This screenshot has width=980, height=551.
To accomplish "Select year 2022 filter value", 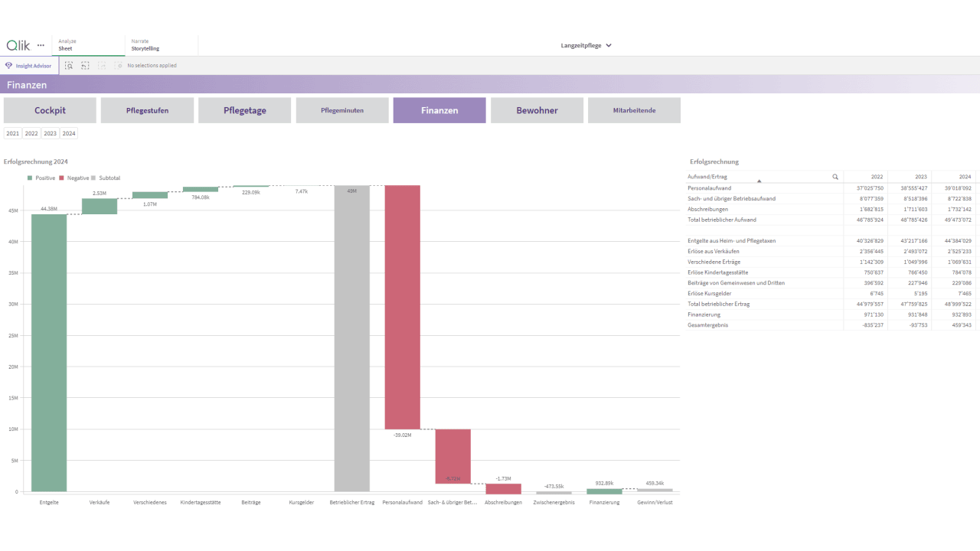I will tap(31, 133).
